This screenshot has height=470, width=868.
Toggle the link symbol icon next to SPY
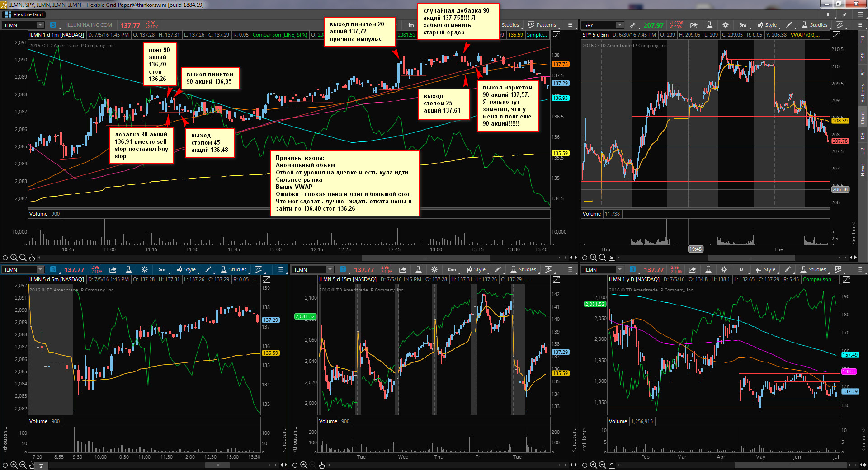click(633, 25)
